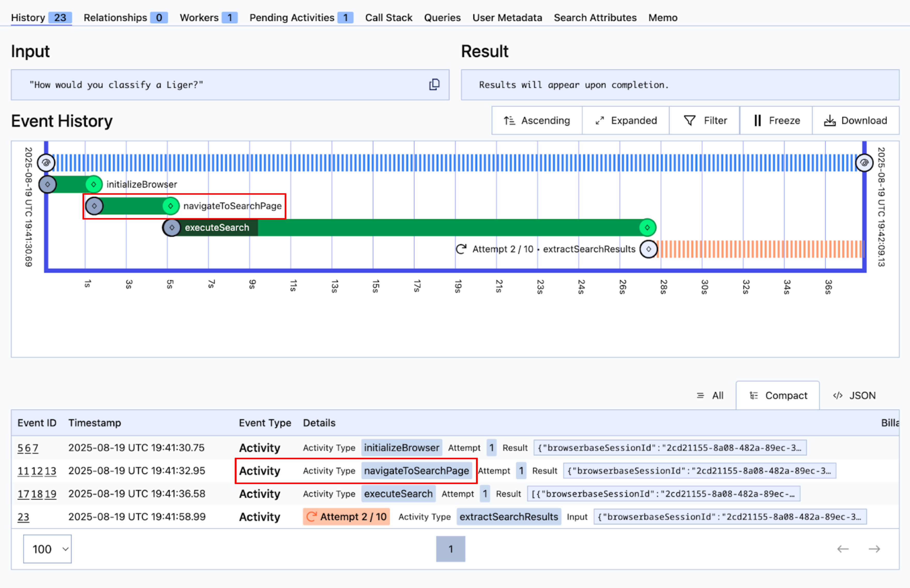Screen dimensions: 910x588
Task: Click the retry icon beside Attempt 2 / 10 on timeline
Action: [x=461, y=249]
